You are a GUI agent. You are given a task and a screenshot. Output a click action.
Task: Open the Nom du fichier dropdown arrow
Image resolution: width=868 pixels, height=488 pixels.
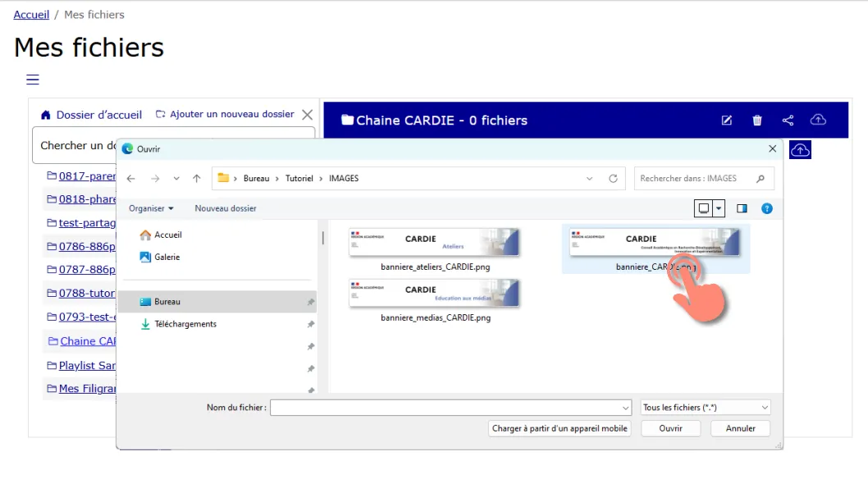pos(625,408)
